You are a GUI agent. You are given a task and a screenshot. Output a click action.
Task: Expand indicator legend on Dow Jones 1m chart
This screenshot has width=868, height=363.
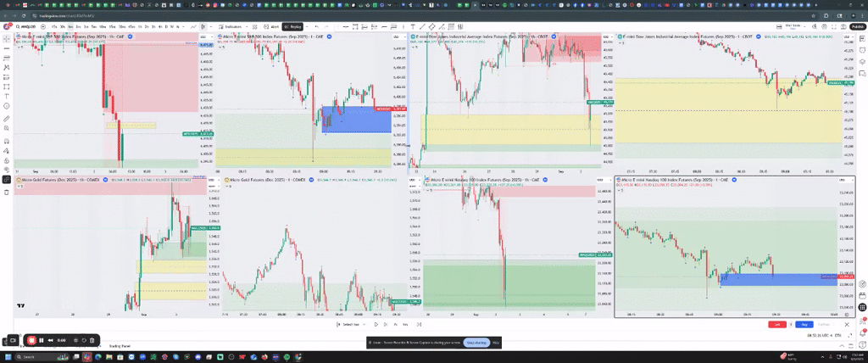620,42
